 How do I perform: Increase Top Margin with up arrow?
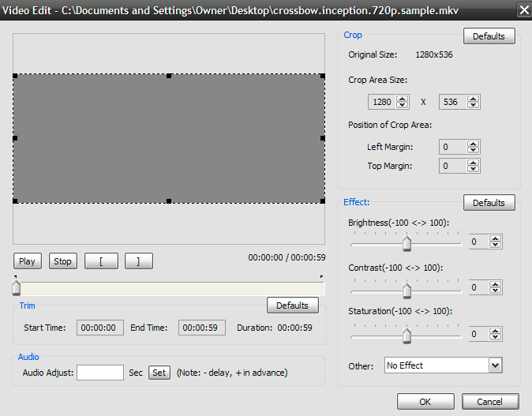click(x=474, y=163)
